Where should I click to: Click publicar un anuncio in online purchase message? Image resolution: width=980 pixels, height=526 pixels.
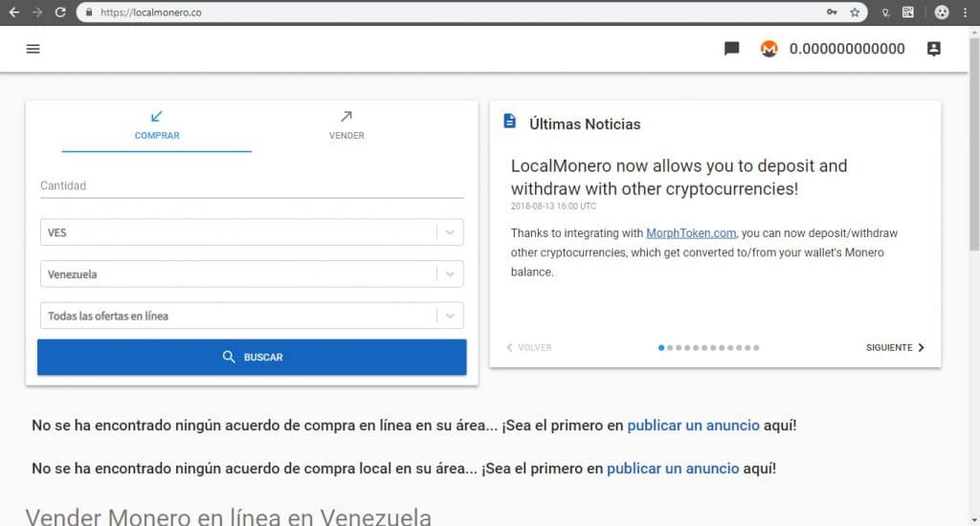[x=693, y=426]
